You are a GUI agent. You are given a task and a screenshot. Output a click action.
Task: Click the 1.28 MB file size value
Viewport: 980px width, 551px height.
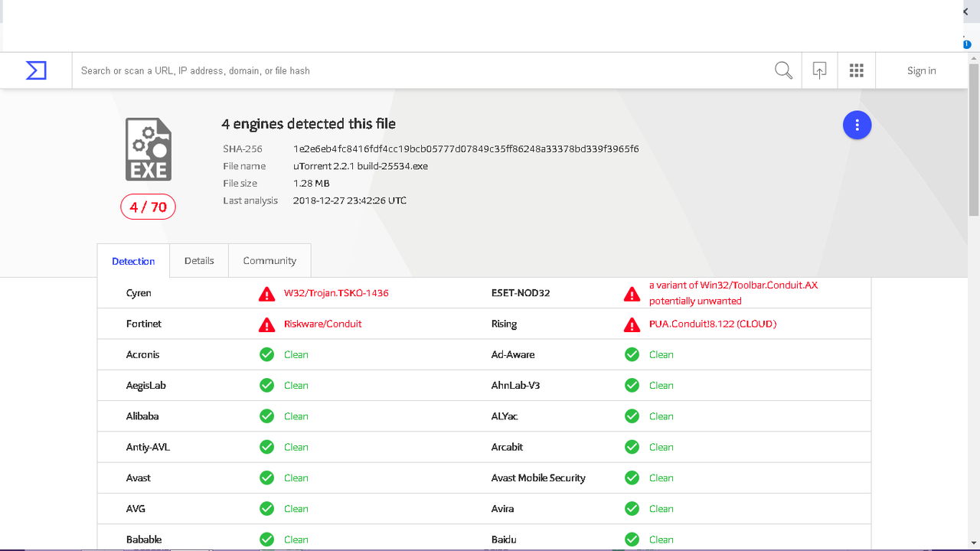pos(311,184)
